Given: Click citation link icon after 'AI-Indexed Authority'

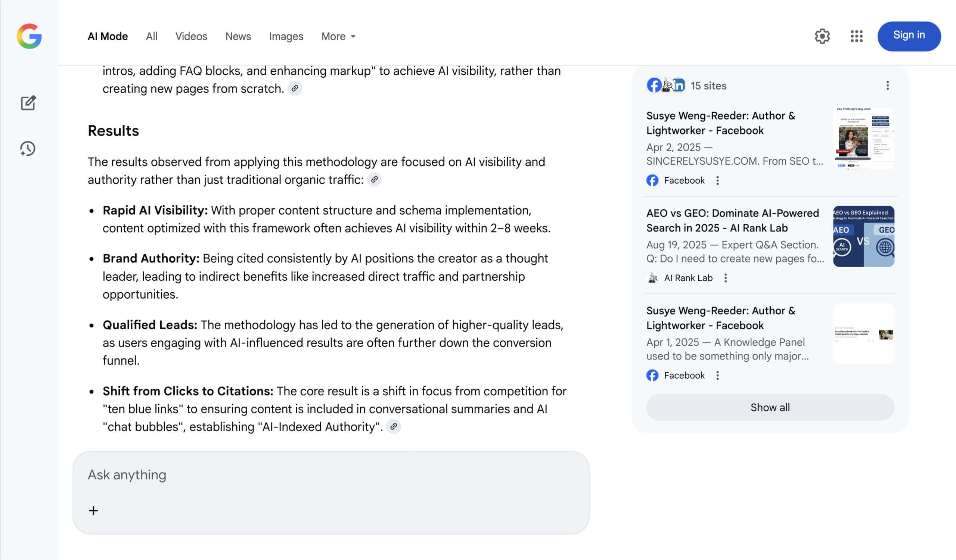Looking at the screenshot, I should click(393, 427).
